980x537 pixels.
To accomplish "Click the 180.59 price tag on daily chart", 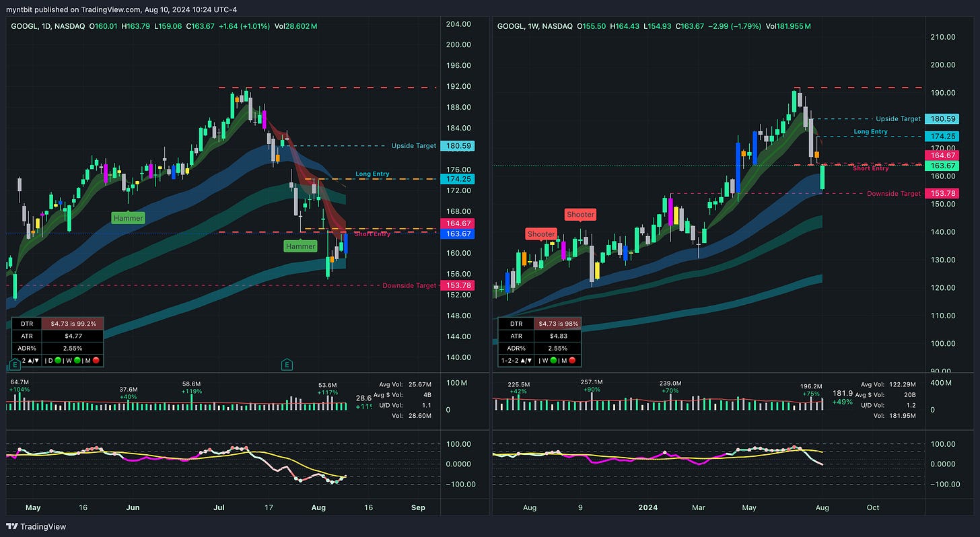I will coord(456,145).
